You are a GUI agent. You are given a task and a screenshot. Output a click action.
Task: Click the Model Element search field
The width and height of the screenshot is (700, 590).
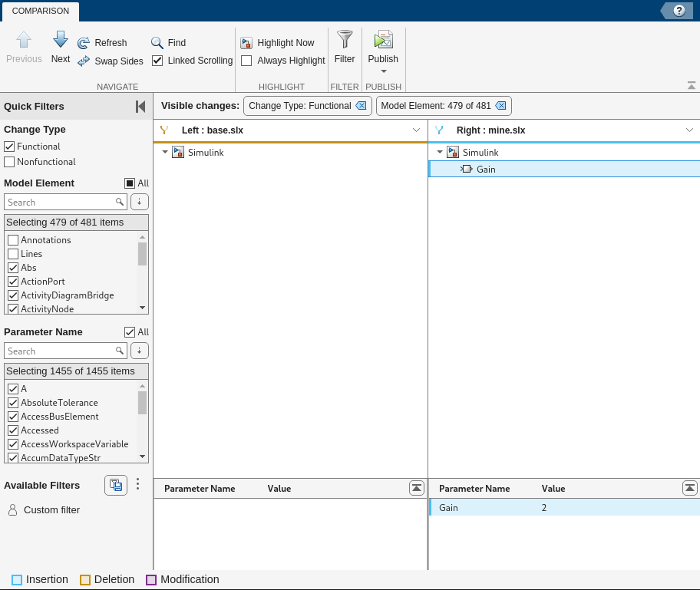tap(65, 203)
